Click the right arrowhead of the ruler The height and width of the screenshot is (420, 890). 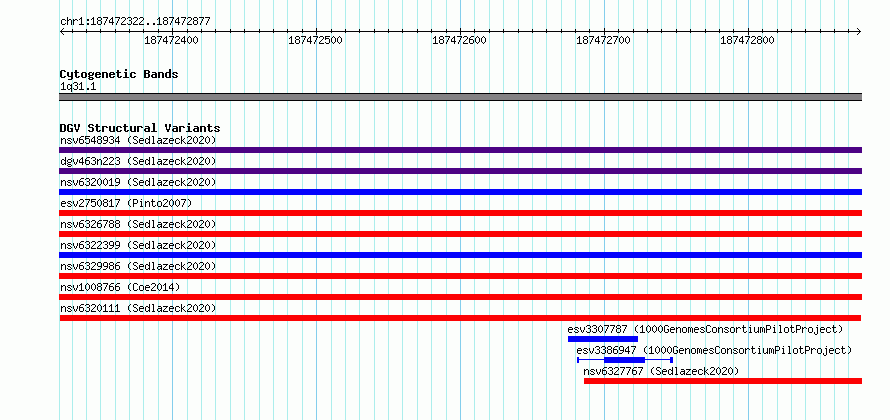[859, 31]
